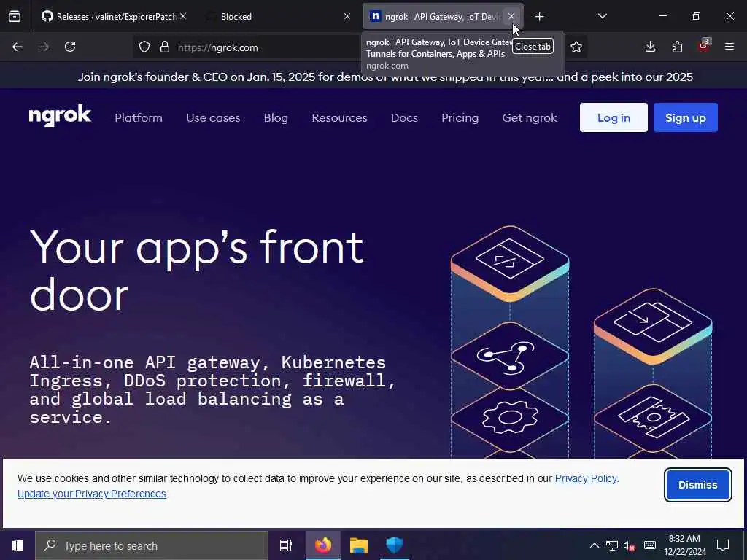Open network status tray icon
Image resolution: width=747 pixels, height=560 pixels.
point(612,545)
